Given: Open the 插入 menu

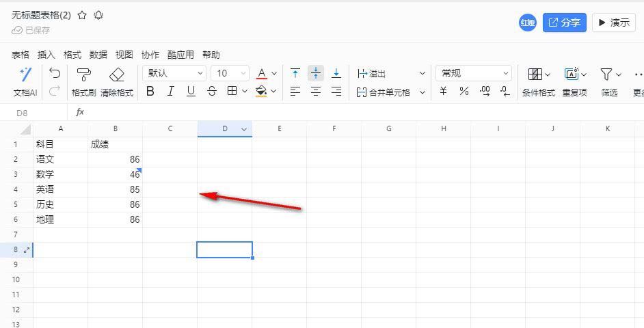Looking at the screenshot, I should pyautogui.click(x=46, y=55).
